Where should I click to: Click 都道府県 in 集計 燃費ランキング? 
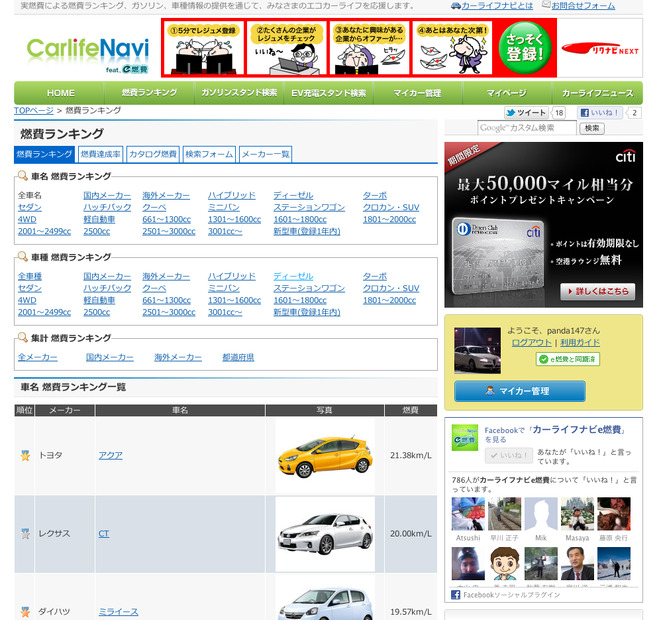click(238, 357)
